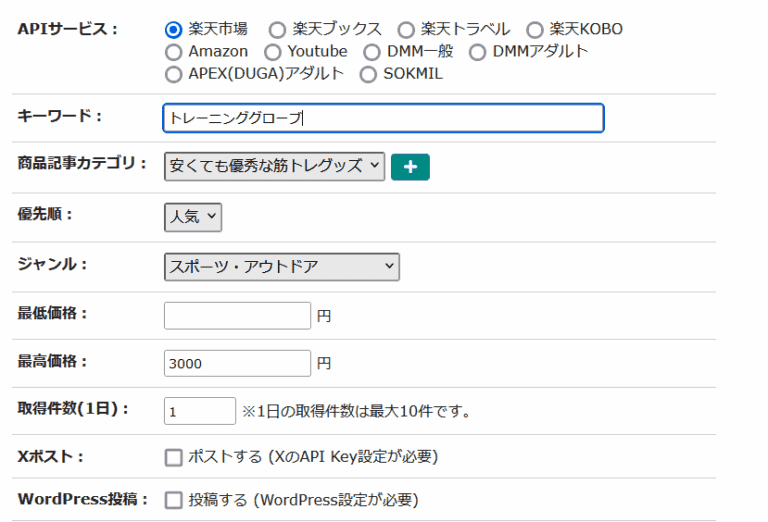Image resolution: width=768 pixels, height=522 pixels.
Task: Click the 最高価格 field showing 3000
Action: [x=237, y=363]
